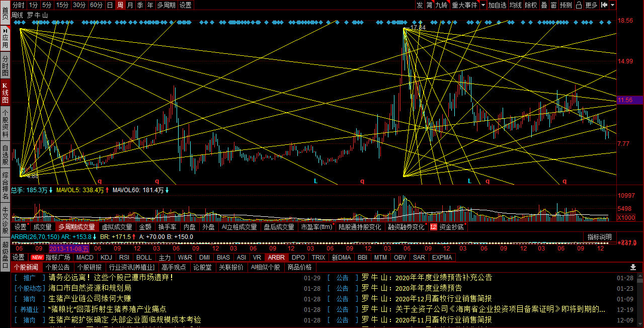Open the 个股研报 research tab
This screenshot has height=328, width=644.
click(90, 267)
